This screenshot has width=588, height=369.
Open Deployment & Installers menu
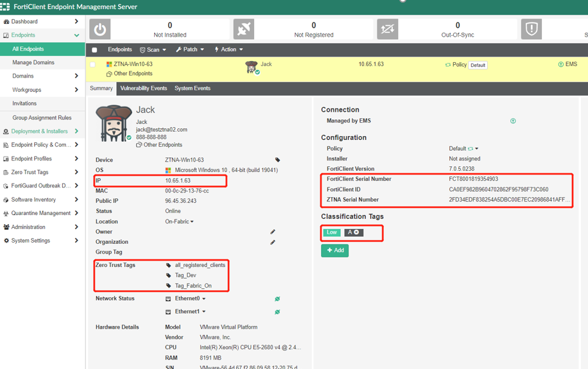pos(42,132)
